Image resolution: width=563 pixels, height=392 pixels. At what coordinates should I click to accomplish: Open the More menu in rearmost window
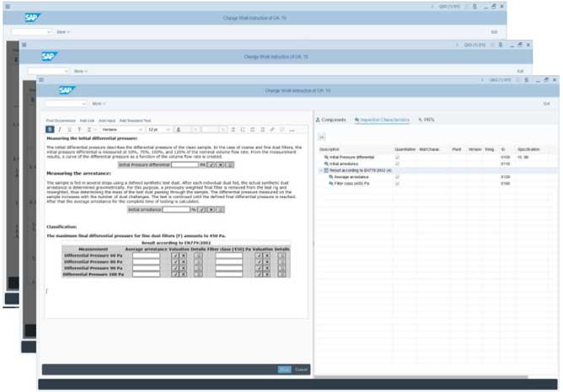63,32
